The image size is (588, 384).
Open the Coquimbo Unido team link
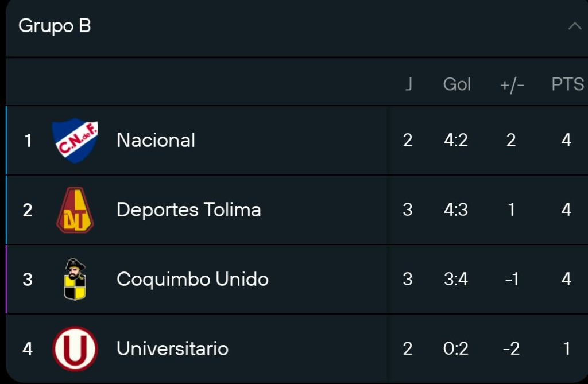pos(192,280)
